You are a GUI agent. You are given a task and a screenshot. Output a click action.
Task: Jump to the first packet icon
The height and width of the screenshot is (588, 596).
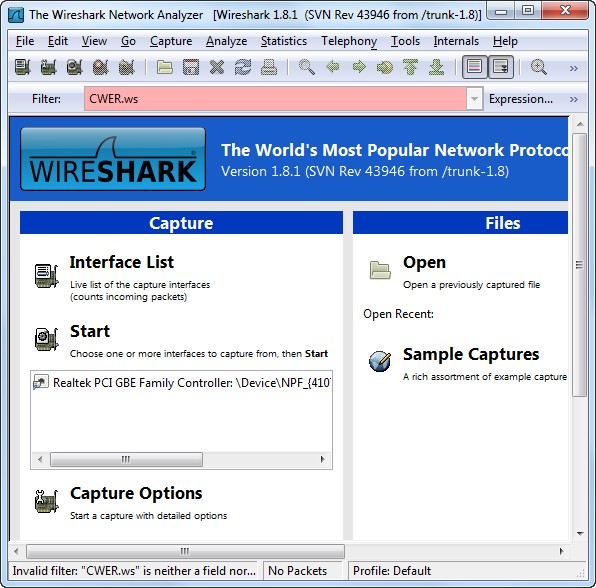tap(411, 67)
